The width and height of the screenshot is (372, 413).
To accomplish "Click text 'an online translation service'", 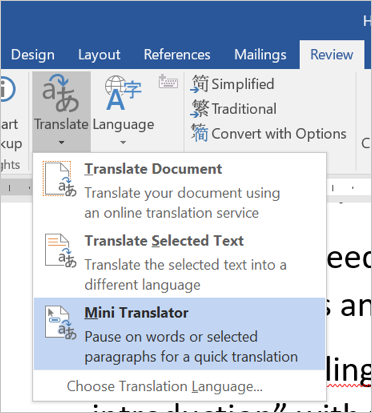I will 172,213.
